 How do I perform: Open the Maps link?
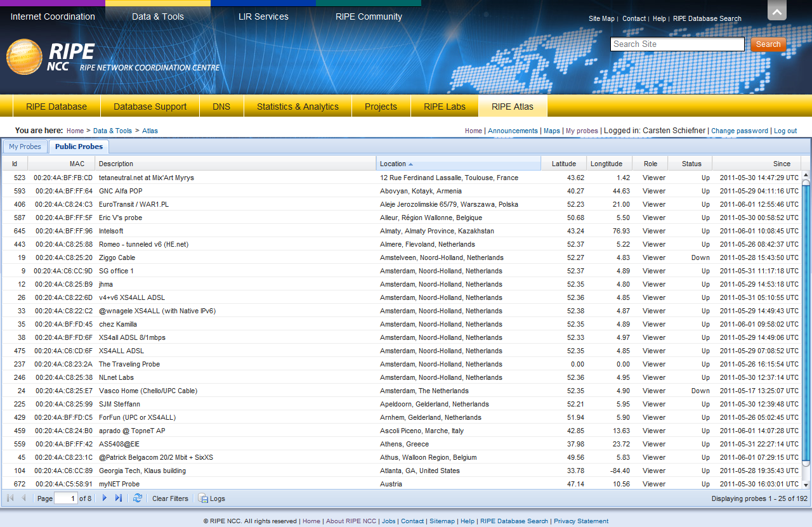point(552,131)
